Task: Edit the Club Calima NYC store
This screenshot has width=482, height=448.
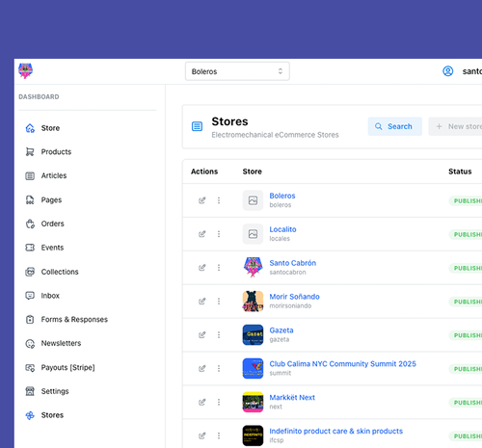Action: 201,368
